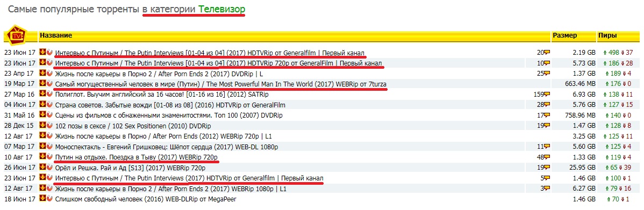Download icon for 'Орёл и Решка. Рай и Ад' row
Screen dimensions: 644x210
point(42,168)
